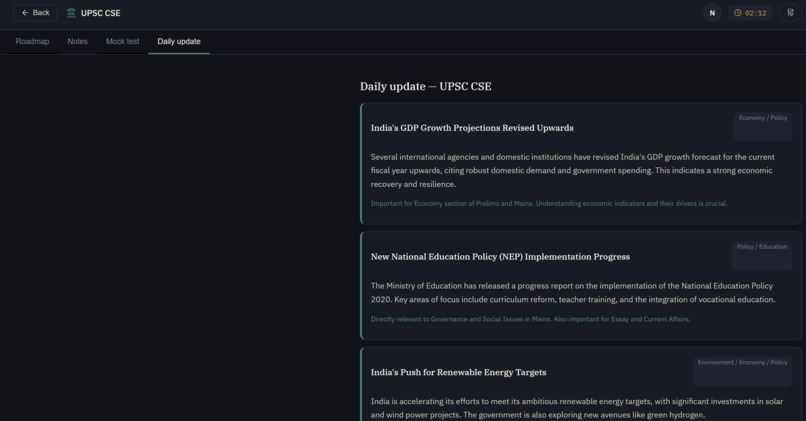Screen dimensions: 806x421
Task: Click the Policy / Education tag
Action: 762,247
